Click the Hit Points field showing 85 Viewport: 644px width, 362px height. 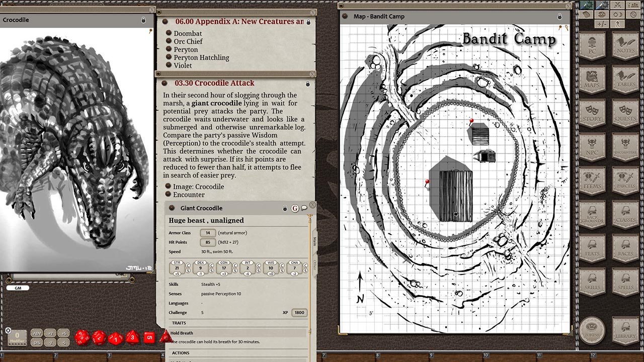click(208, 242)
